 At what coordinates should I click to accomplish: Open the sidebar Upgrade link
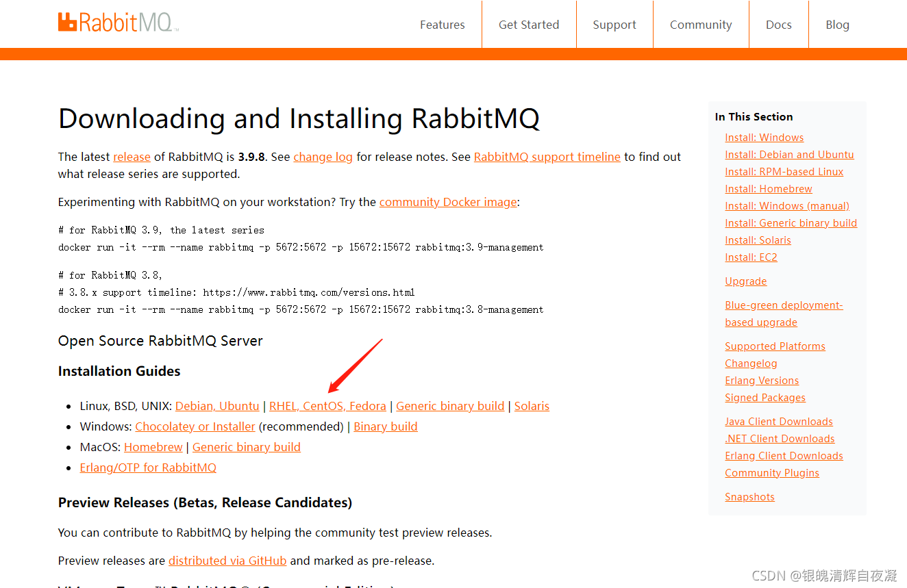click(x=746, y=281)
